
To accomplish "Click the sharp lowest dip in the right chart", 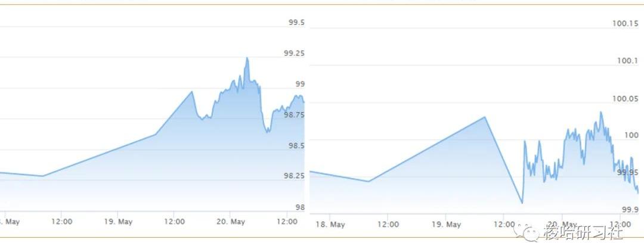I will [x=522, y=203].
